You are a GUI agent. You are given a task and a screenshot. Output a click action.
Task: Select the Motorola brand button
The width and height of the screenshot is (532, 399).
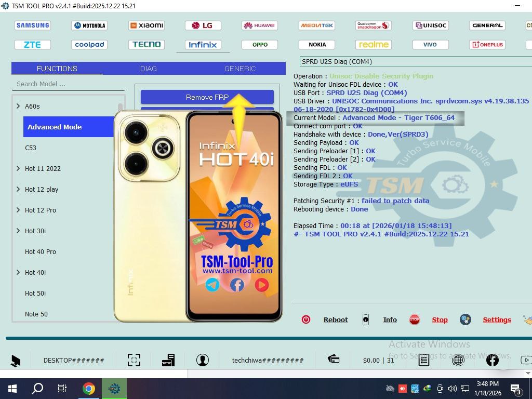tap(89, 25)
